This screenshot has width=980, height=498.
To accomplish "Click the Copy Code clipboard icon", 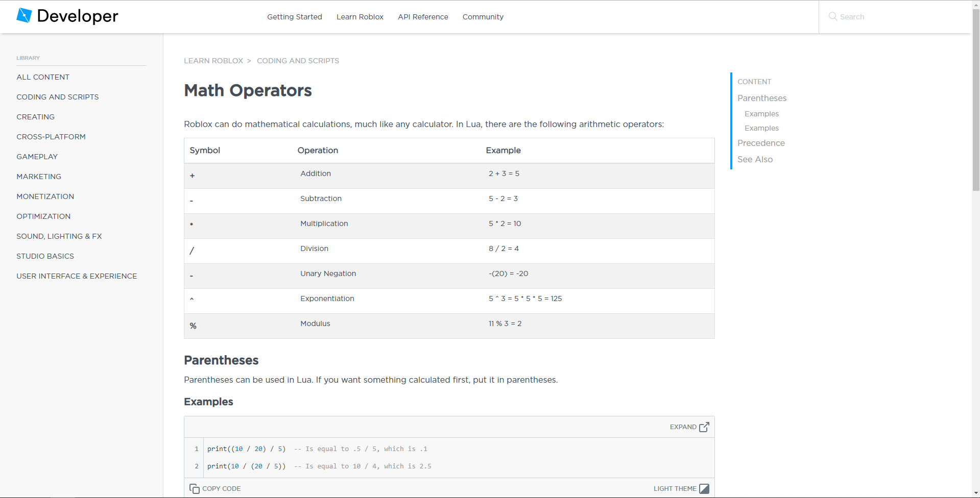I will (194, 489).
